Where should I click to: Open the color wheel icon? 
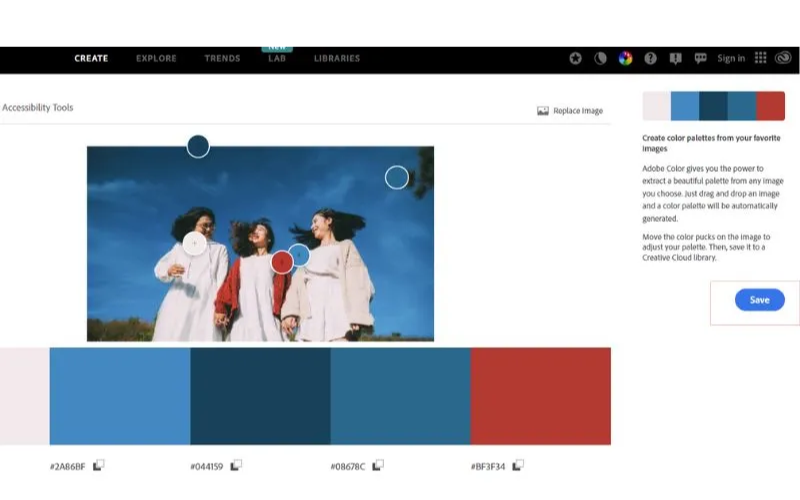[x=625, y=58]
